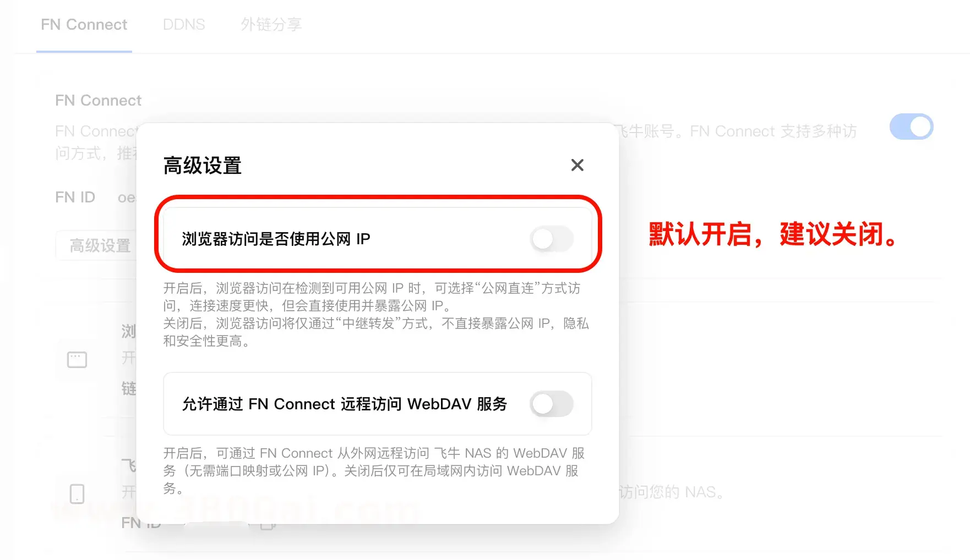Turn off the main FN Connect switch

pos(911,127)
